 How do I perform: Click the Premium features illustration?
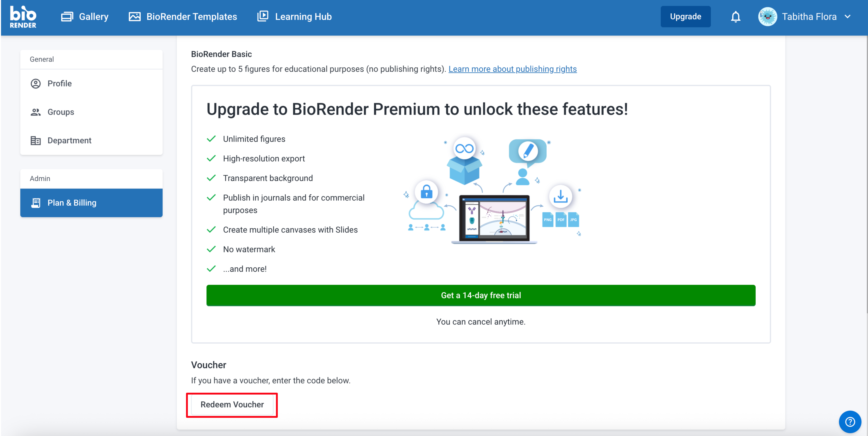[493, 189]
